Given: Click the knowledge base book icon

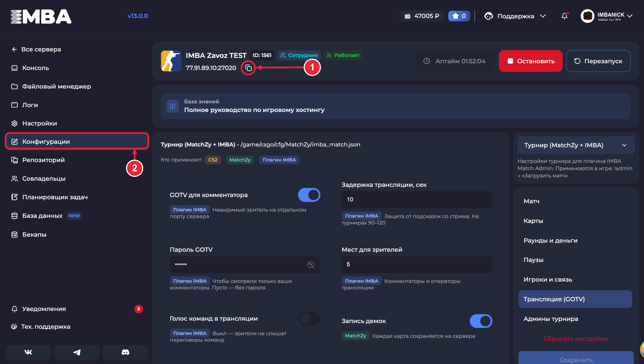Looking at the screenshot, I should coord(173,106).
